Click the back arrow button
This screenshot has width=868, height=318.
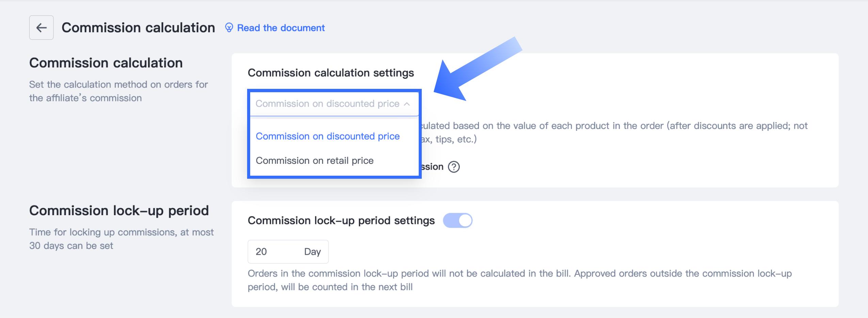(41, 28)
